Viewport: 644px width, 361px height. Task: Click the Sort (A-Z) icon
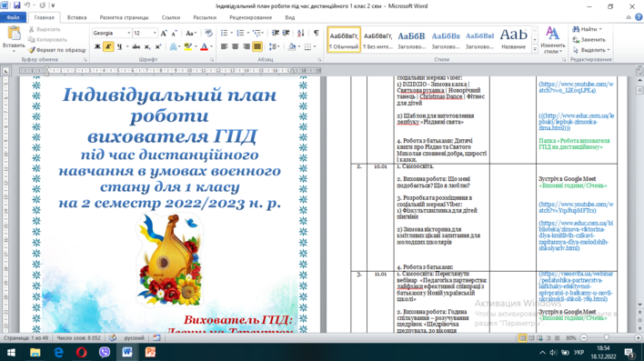pos(301,33)
